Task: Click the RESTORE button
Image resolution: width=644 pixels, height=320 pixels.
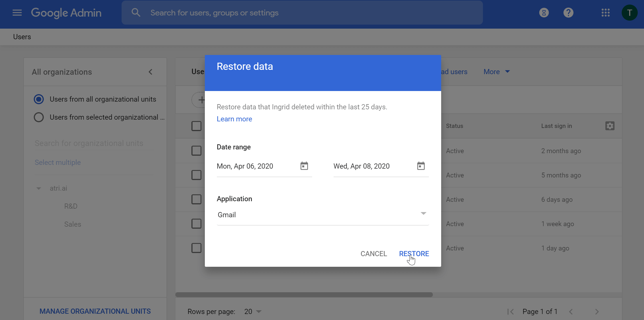Action: pyautogui.click(x=414, y=254)
